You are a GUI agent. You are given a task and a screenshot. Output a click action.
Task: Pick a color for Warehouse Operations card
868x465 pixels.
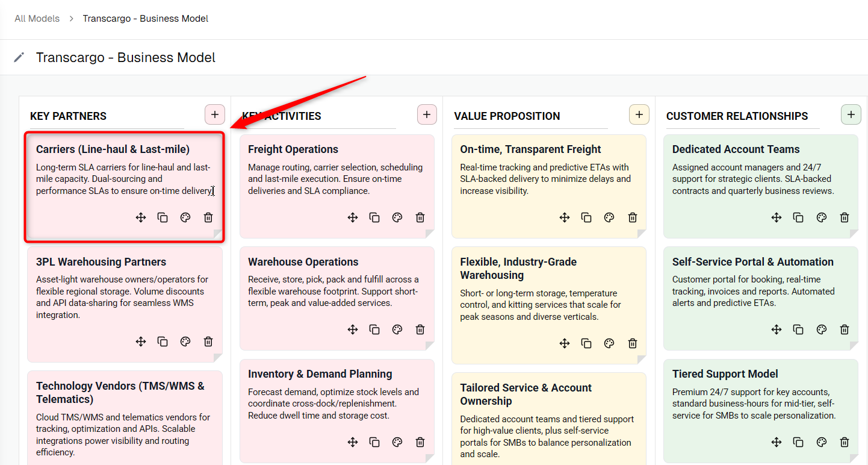click(x=397, y=329)
